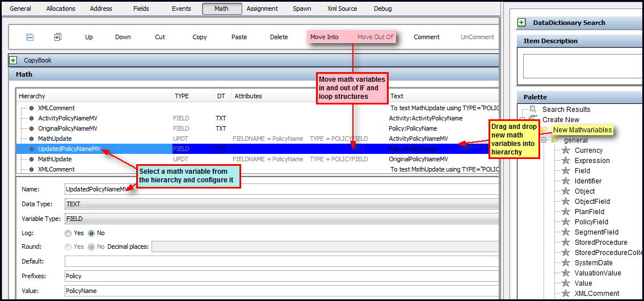This screenshot has height=301, width=644.
Task: Click the Identifier star icon in palette
Action: pyautogui.click(x=566, y=181)
